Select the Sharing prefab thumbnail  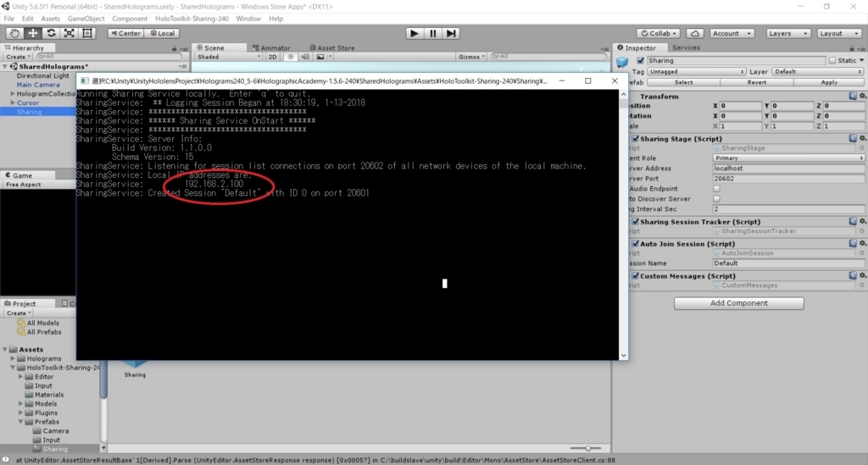tap(135, 368)
